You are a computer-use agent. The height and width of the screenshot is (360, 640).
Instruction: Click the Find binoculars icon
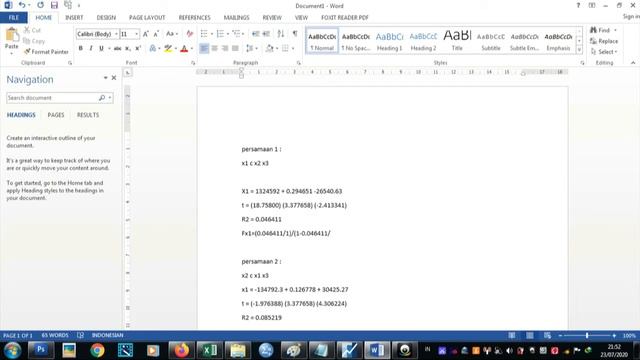(x=593, y=30)
